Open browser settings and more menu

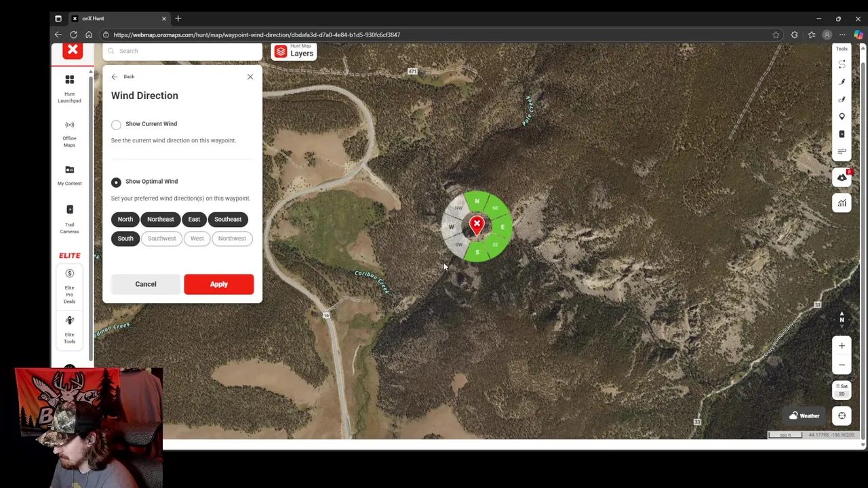[x=842, y=35]
